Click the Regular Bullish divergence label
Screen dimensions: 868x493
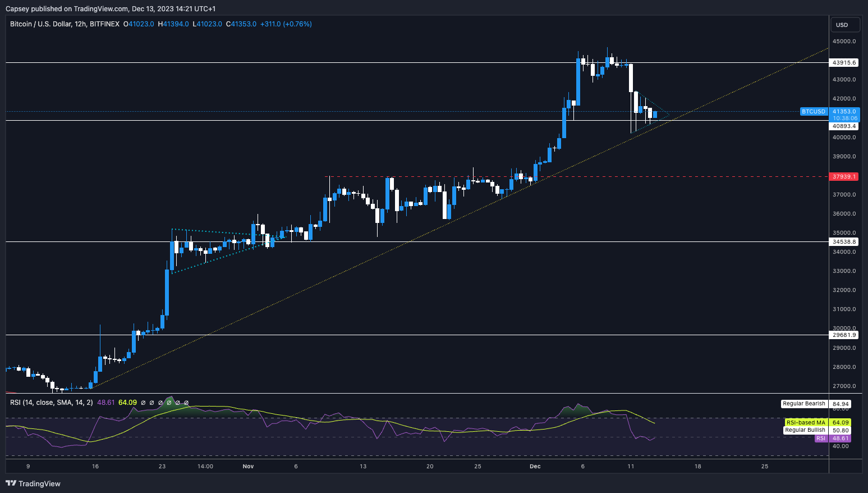[x=805, y=430]
